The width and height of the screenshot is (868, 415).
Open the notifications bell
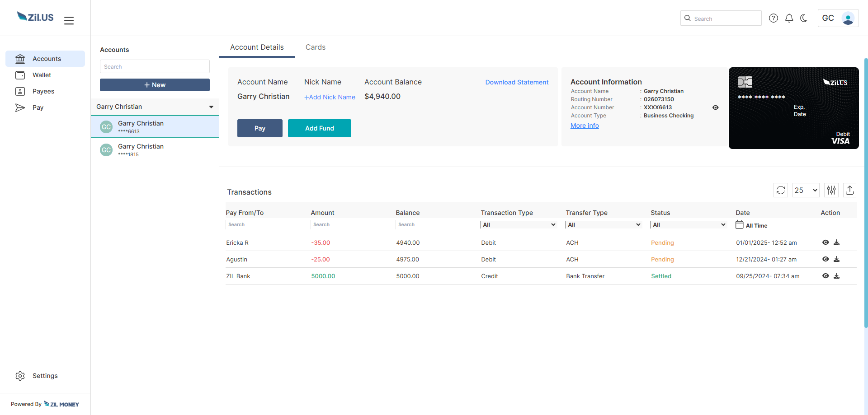pyautogui.click(x=789, y=18)
